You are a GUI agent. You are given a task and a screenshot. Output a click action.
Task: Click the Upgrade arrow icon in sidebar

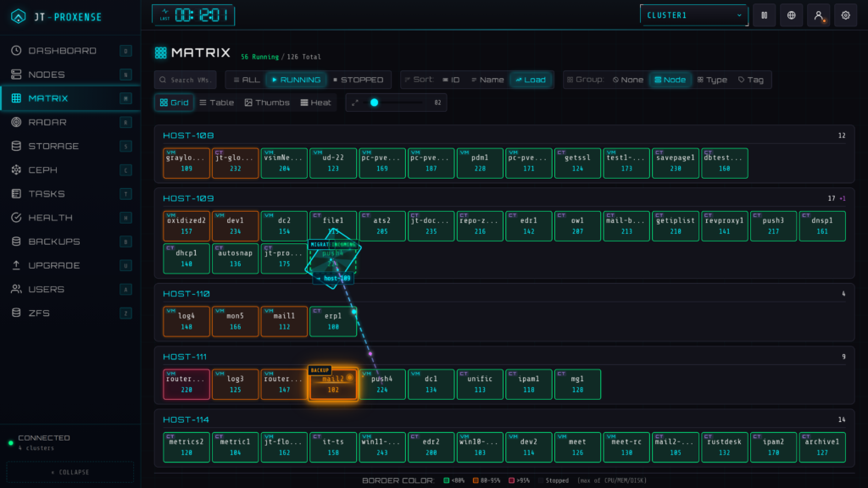coord(16,265)
